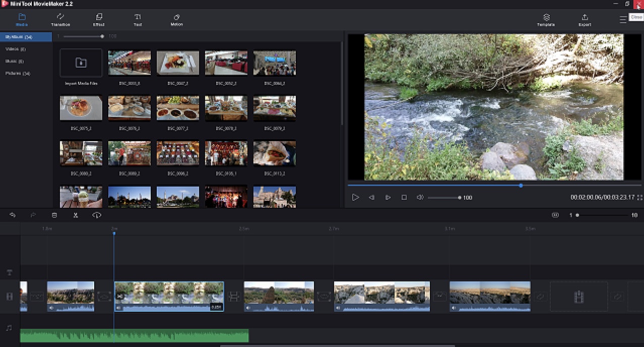644x347 pixels.
Task: Click the media library vertical scrollbar
Action: [x=342, y=83]
